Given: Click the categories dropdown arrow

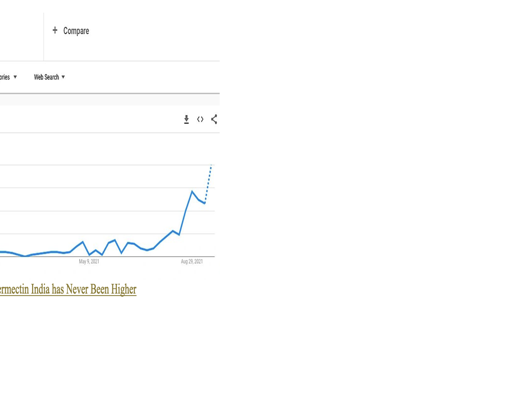Looking at the screenshot, I should pos(15,77).
